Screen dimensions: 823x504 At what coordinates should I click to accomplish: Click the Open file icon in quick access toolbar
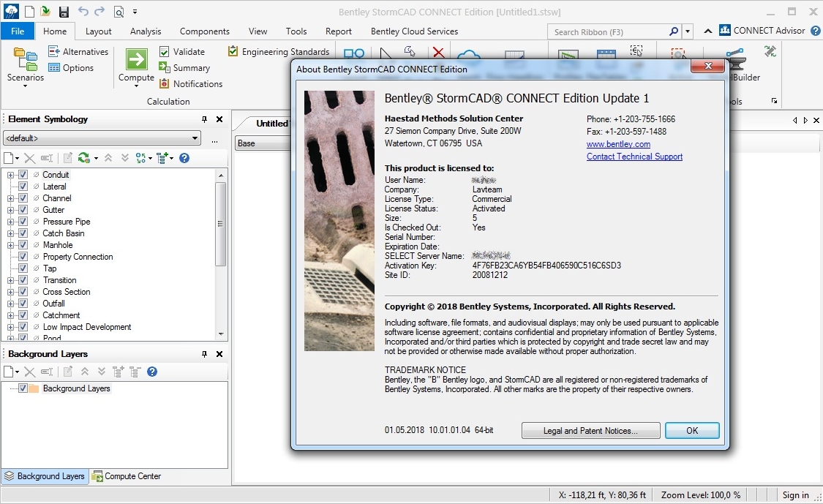pos(45,11)
